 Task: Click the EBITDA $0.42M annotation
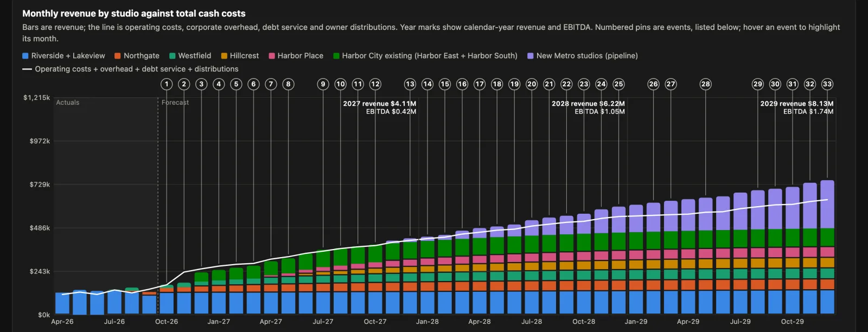point(391,112)
